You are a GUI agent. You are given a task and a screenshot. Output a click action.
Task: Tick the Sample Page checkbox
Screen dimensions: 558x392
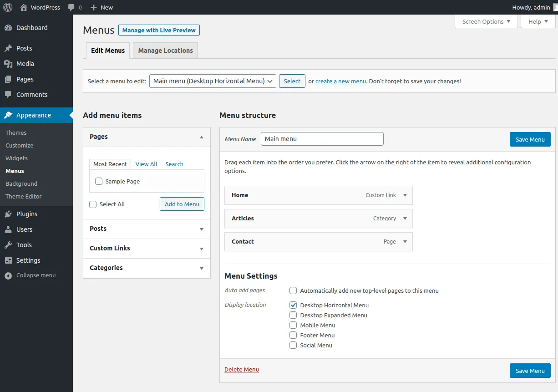click(99, 181)
